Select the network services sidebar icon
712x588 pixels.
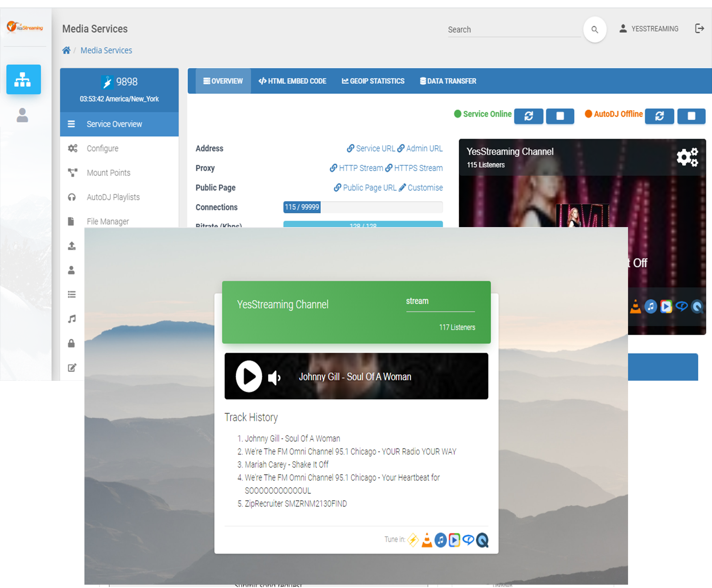[x=23, y=79]
